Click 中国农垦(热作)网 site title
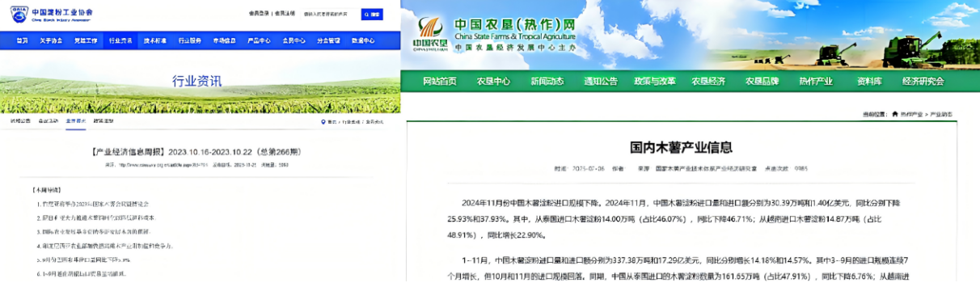This screenshot has width=980, height=304. tap(515, 23)
